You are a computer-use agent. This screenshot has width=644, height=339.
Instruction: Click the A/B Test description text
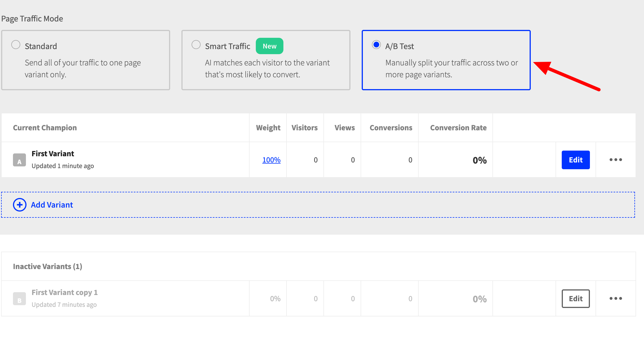click(451, 69)
